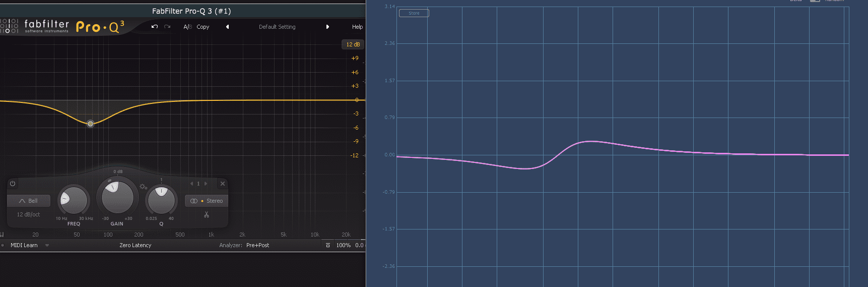Toggle the A/B state switch
This screenshot has width=868, height=287.
point(188,27)
